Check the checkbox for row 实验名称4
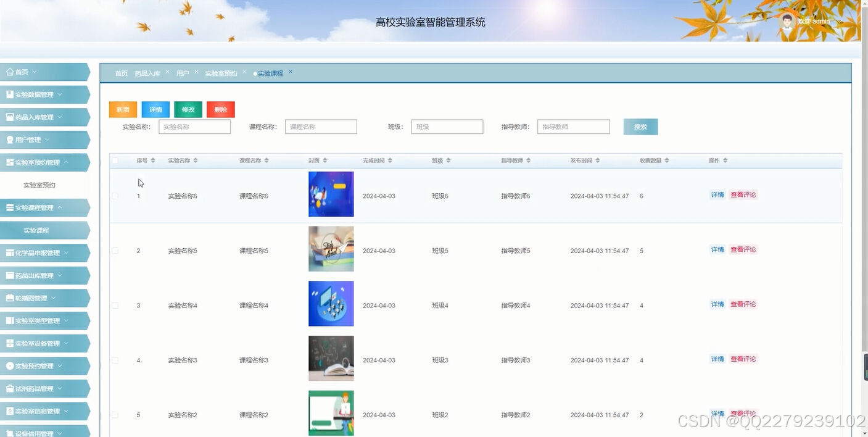Viewport: 868px width, 437px height. point(115,305)
